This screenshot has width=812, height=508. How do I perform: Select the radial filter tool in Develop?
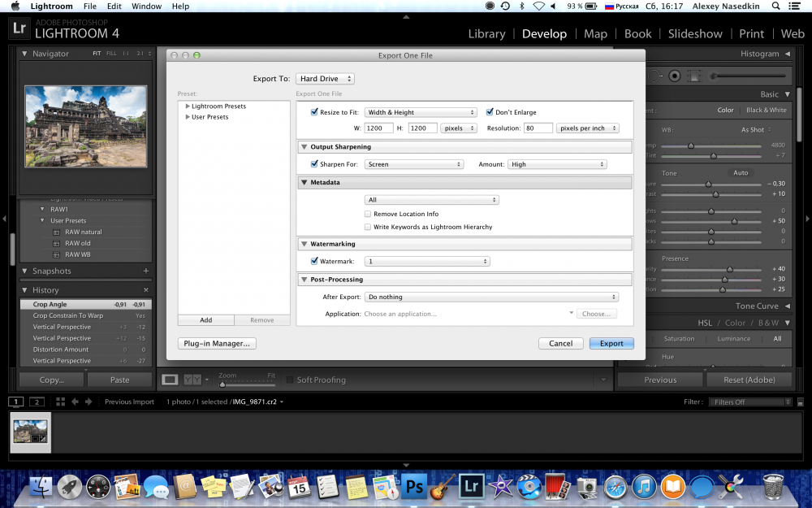[674, 76]
